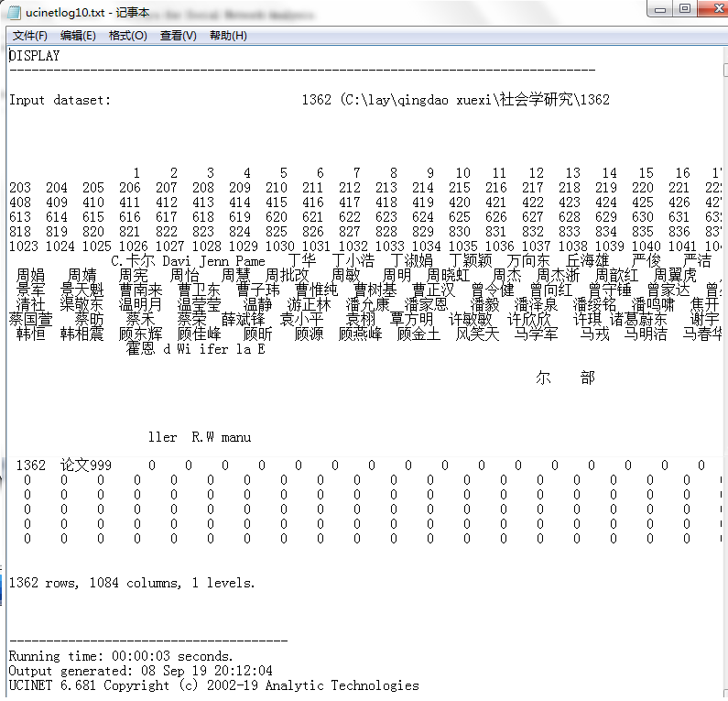Viewport: 728px width, 701px height.
Task: Click the name 韩相震
Action: [x=82, y=334]
